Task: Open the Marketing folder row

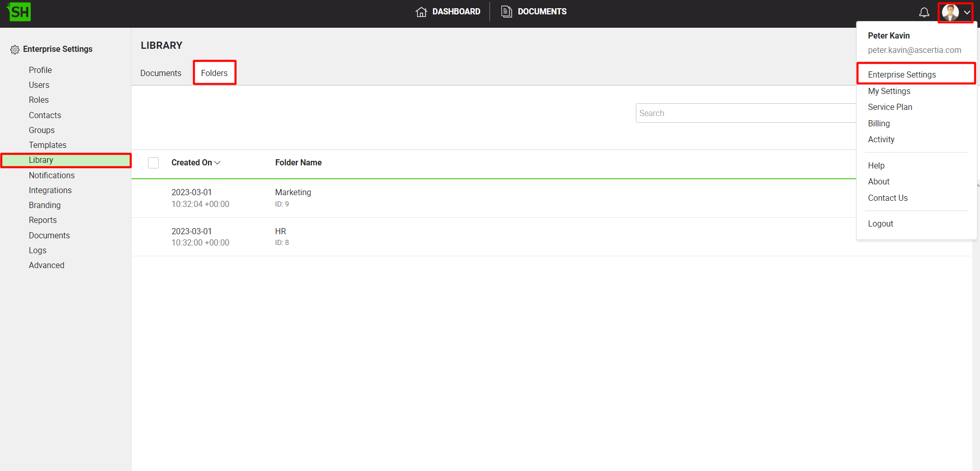Action: (x=293, y=193)
